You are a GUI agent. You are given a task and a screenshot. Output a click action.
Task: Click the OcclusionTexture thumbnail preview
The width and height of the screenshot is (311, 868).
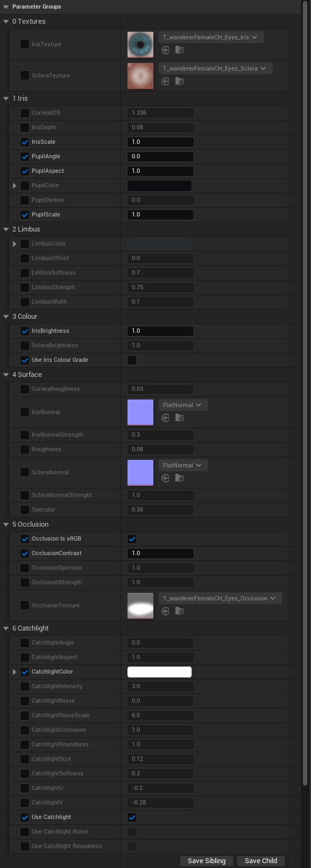coord(140,606)
